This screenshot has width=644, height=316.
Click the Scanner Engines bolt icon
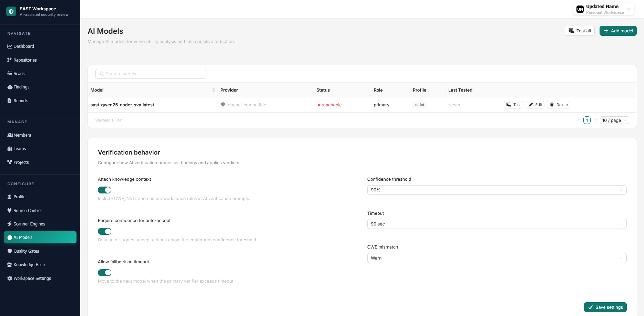(10, 224)
